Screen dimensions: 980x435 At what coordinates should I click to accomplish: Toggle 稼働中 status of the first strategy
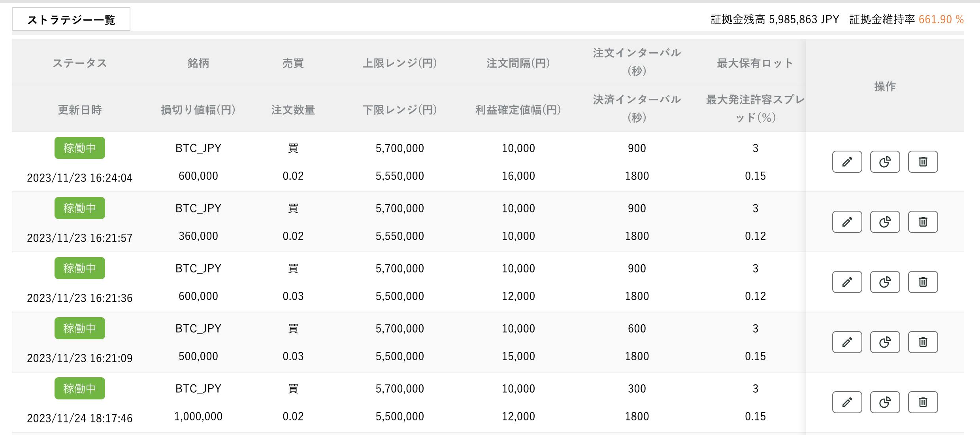coord(79,148)
